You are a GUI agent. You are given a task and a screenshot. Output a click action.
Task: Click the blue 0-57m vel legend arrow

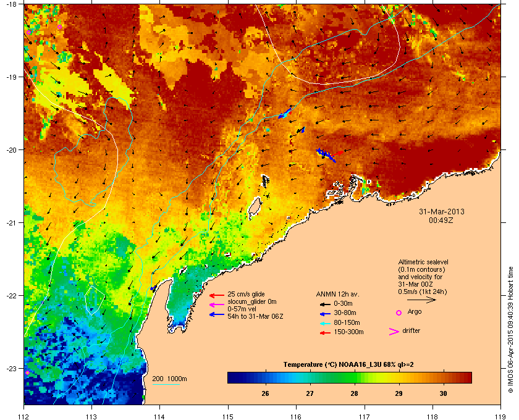217,314
